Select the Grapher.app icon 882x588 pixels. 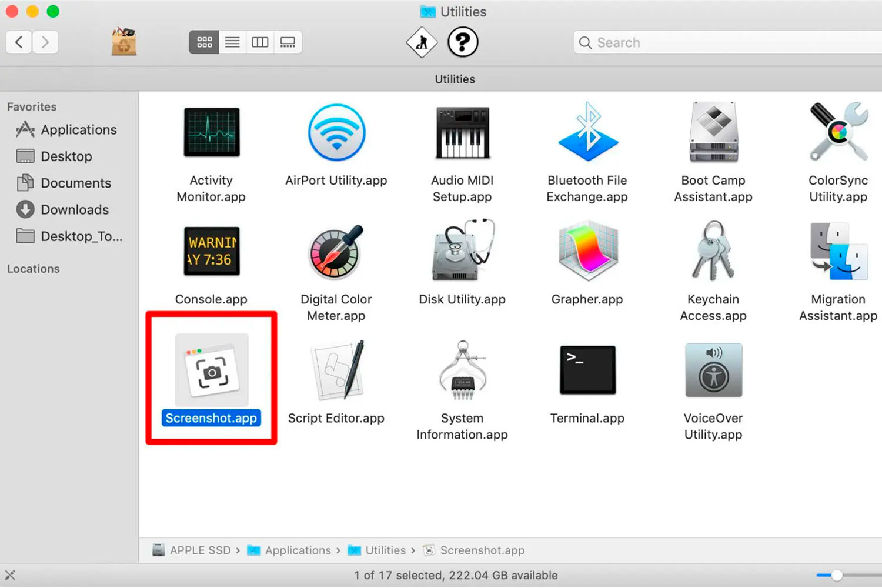click(587, 251)
